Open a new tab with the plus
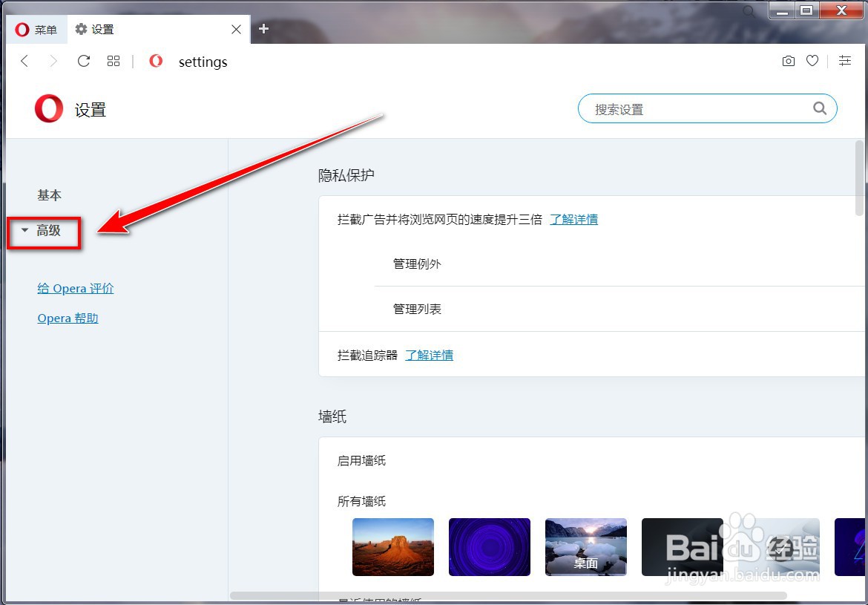This screenshot has height=605, width=868. click(x=263, y=28)
